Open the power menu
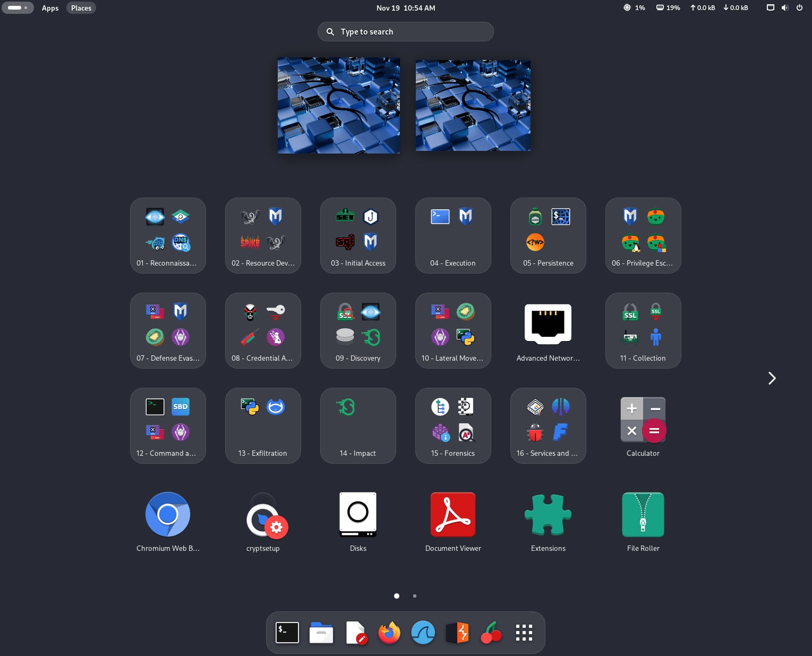Image resolution: width=812 pixels, height=656 pixels. pos(799,7)
